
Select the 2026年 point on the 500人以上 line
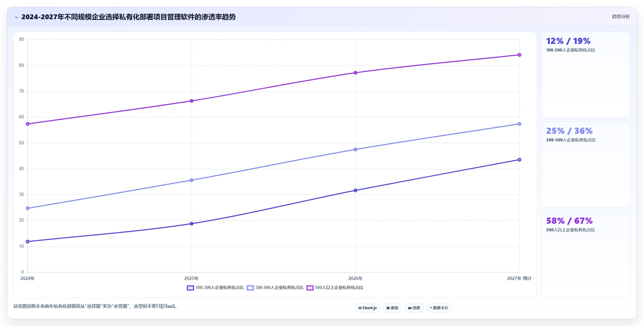point(355,73)
